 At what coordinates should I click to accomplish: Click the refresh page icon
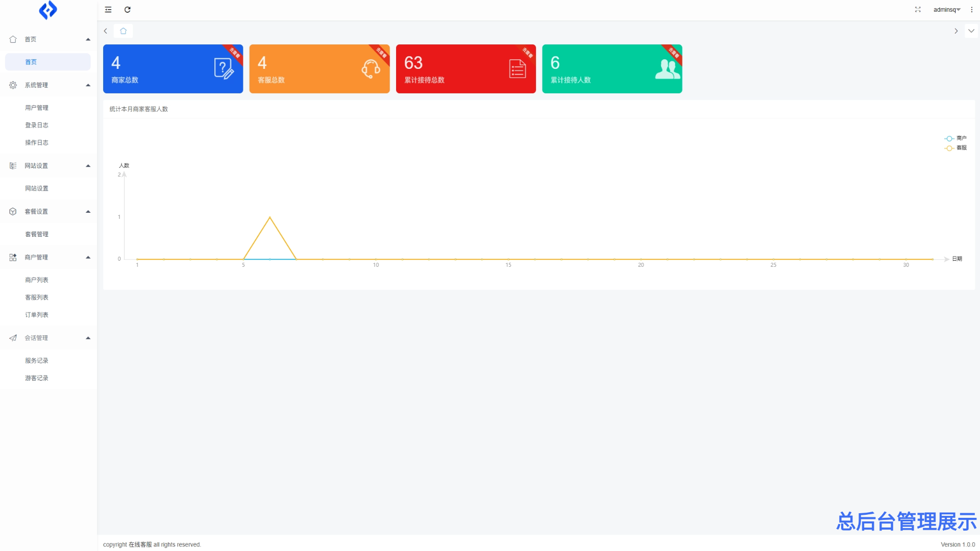(128, 10)
